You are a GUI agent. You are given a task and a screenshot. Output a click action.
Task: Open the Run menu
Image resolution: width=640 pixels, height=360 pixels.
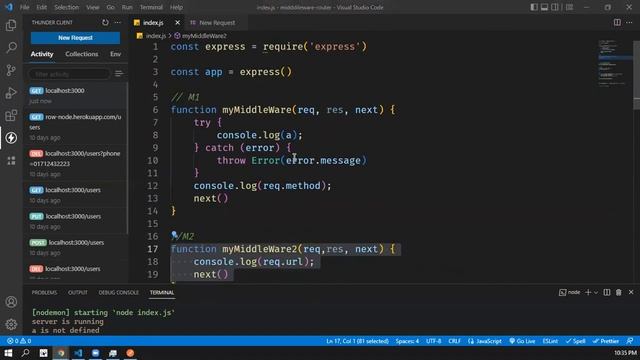[127, 7]
